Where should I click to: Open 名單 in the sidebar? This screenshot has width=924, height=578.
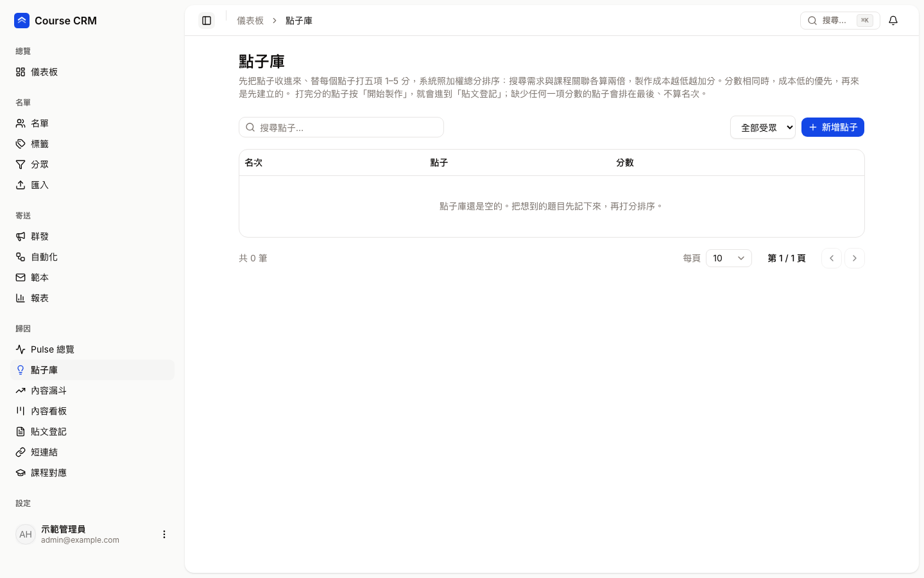click(92, 123)
